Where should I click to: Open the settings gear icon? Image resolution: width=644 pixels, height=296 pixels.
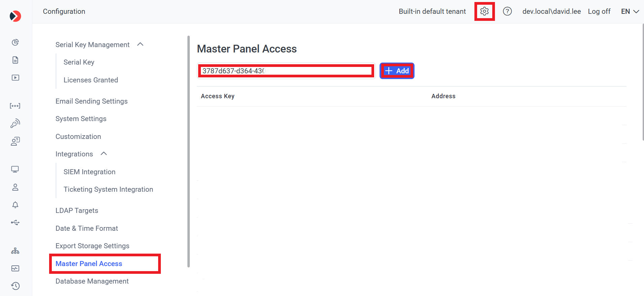click(x=484, y=11)
